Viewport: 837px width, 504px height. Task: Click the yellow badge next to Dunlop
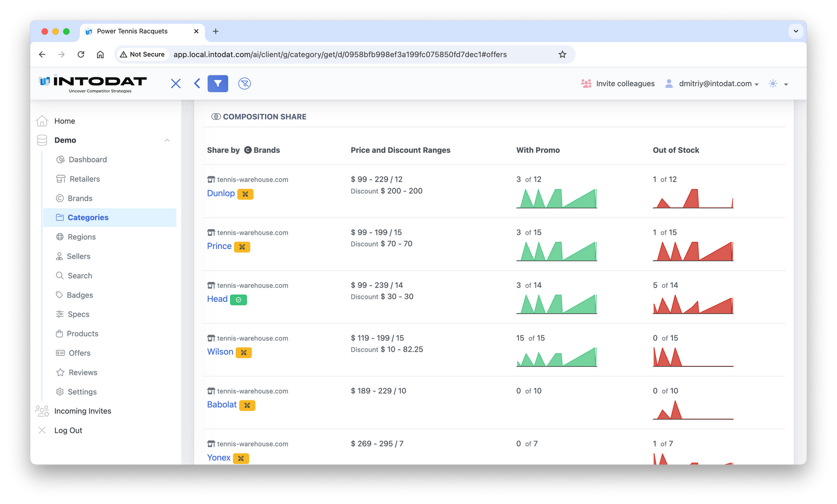[245, 194]
